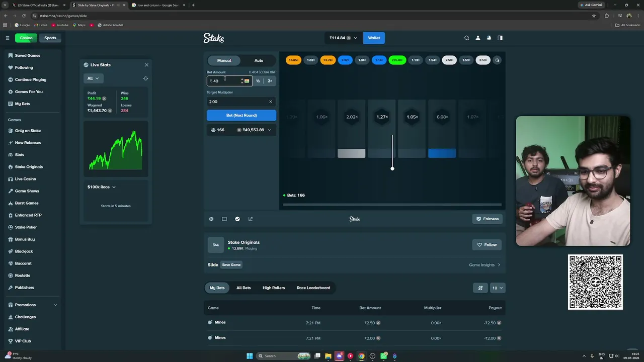The height and width of the screenshot is (362, 644).
Task: Halve the bet amount
Action: click(258, 81)
